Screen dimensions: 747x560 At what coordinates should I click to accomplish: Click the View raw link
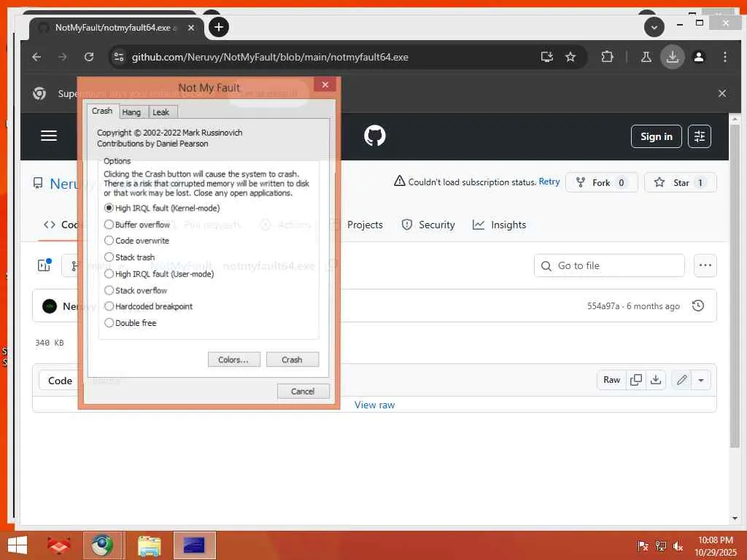click(374, 405)
